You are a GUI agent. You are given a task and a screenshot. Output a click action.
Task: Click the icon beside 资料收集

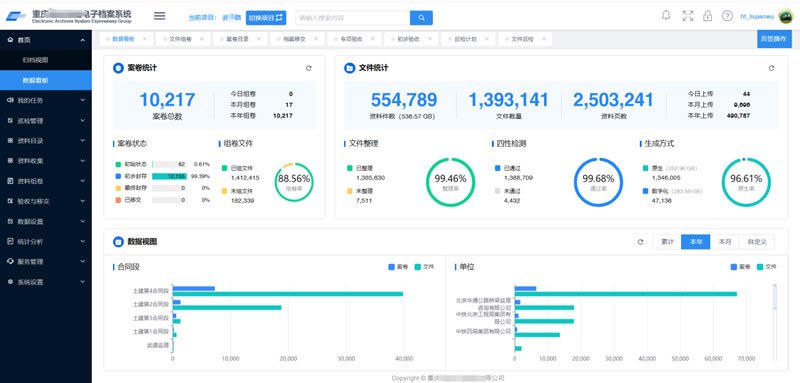click(10, 161)
